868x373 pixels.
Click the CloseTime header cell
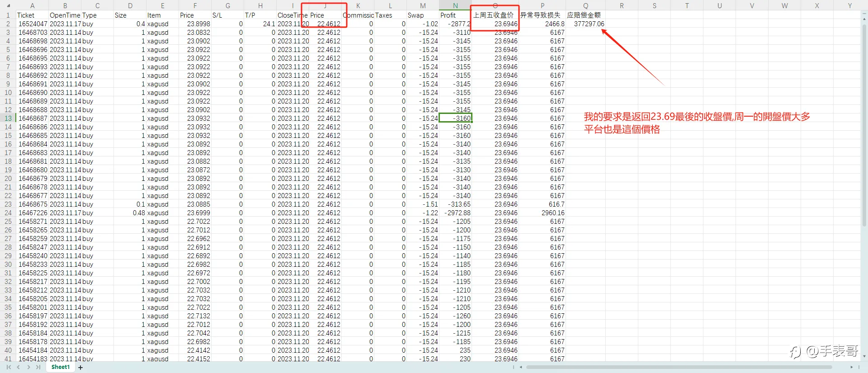293,15
